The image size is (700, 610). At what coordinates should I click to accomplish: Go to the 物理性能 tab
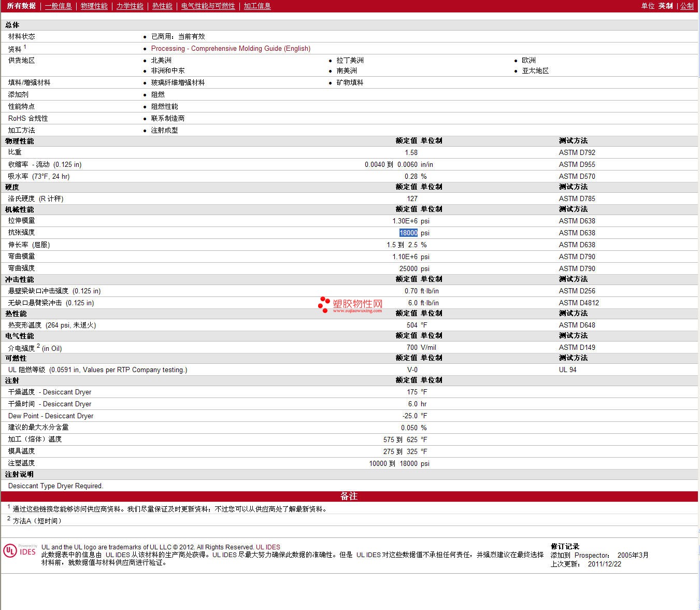click(94, 6)
